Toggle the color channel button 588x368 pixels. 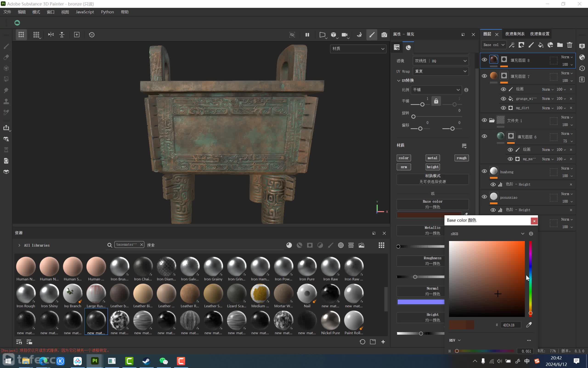tap(404, 158)
